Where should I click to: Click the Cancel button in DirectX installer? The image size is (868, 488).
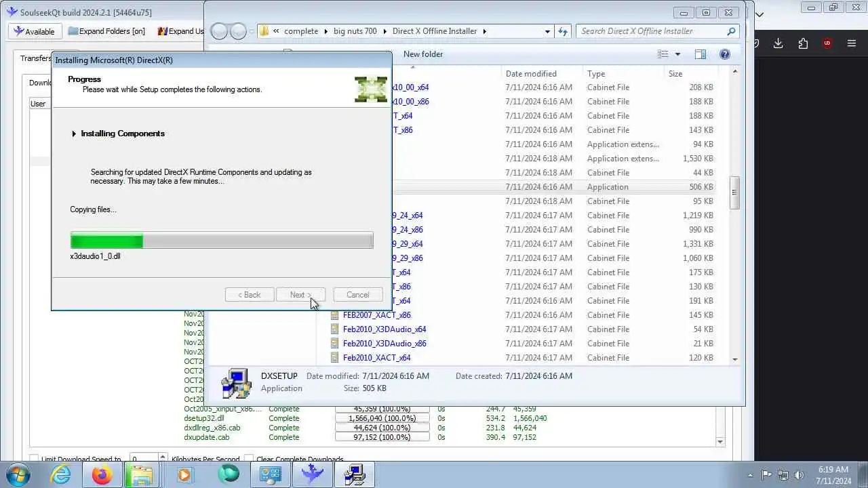[x=357, y=295]
